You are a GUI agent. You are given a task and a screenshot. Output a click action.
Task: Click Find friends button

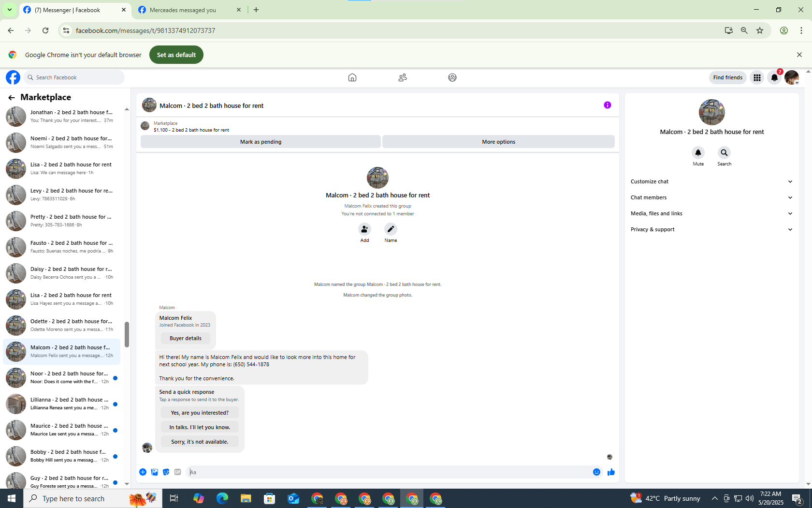(727, 77)
